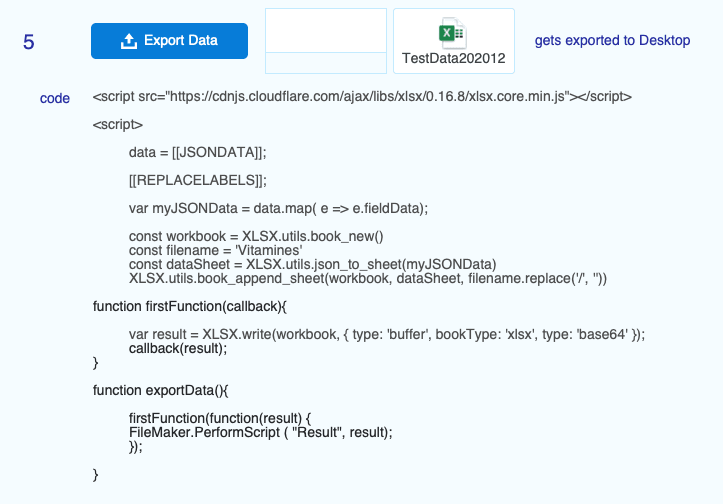This screenshot has height=504, width=723.
Task: Click the 'firstFunction(function(result) {' line
Action: pyautogui.click(x=220, y=418)
